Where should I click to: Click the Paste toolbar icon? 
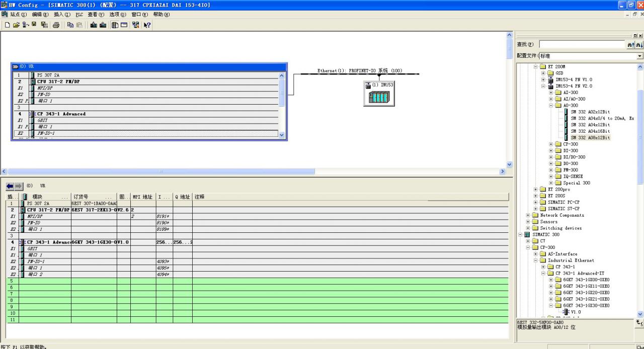click(80, 24)
